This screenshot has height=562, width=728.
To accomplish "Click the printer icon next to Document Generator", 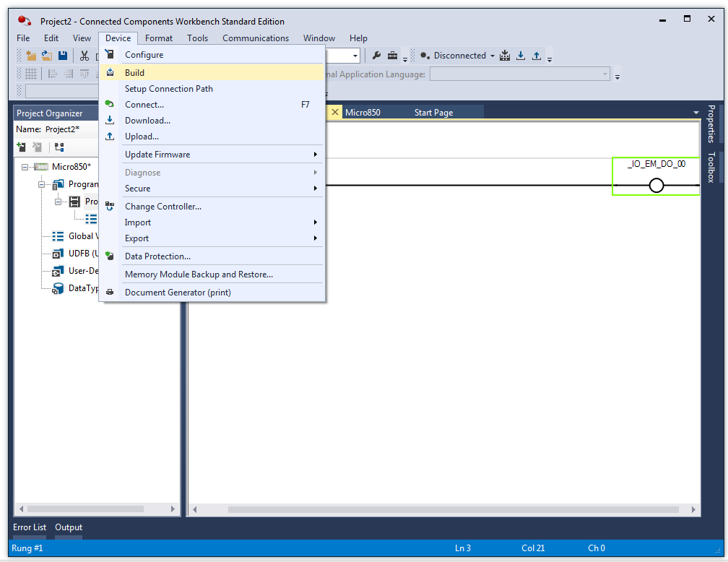I will pos(110,292).
